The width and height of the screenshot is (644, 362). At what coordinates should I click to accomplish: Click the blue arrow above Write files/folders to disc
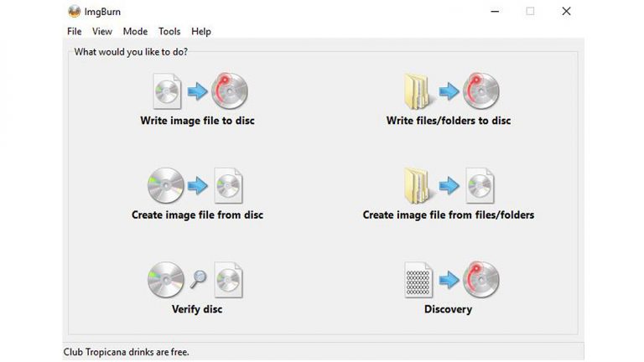[x=449, y=91]
